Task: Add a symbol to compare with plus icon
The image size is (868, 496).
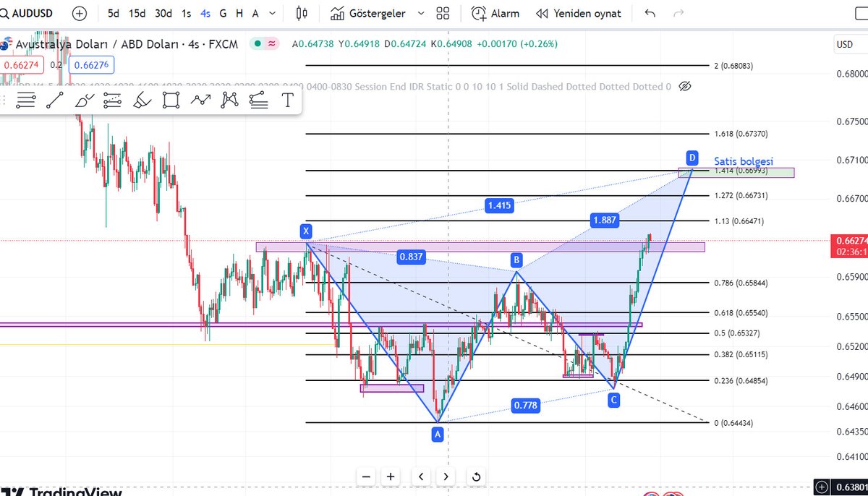Action: [80, 13]
